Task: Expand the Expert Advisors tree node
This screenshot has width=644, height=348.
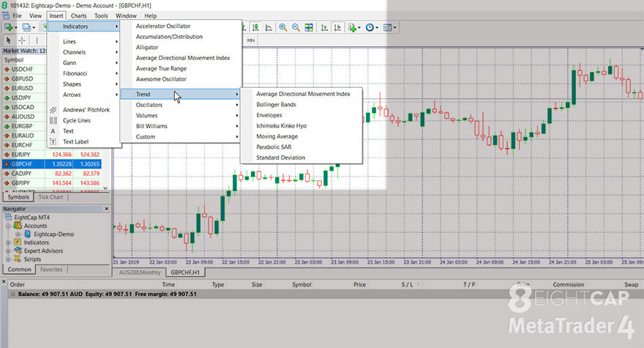Action: click(x=8, y=251)
